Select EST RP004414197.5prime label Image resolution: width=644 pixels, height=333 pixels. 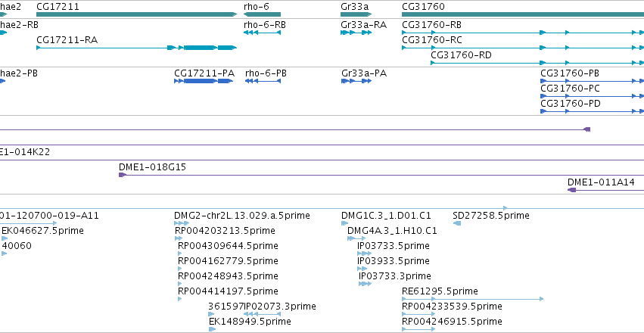pos(228,291)
